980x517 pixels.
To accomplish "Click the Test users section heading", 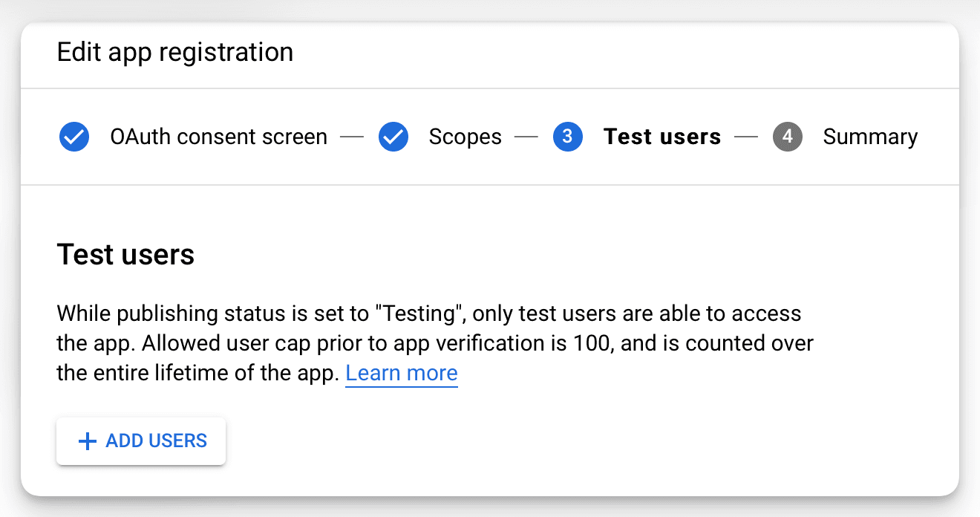I will click(125, 255).
